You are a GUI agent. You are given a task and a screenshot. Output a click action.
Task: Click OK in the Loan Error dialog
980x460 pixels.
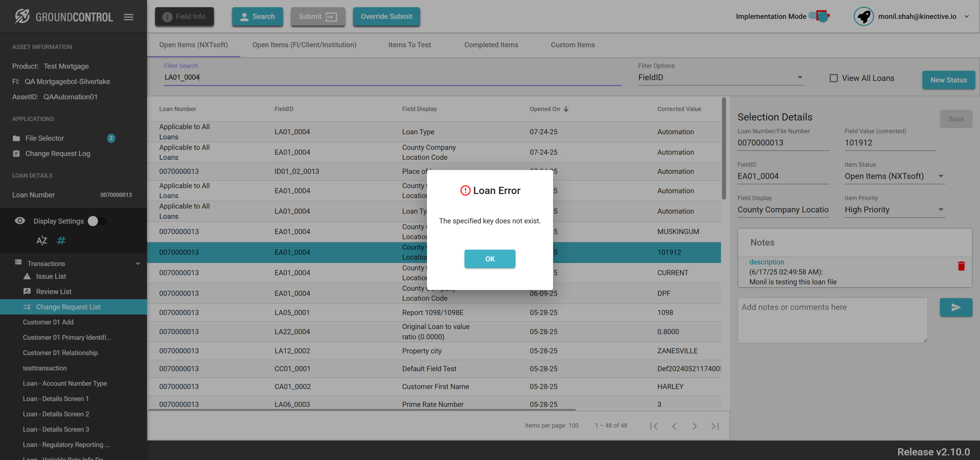(x=490, y=259)
